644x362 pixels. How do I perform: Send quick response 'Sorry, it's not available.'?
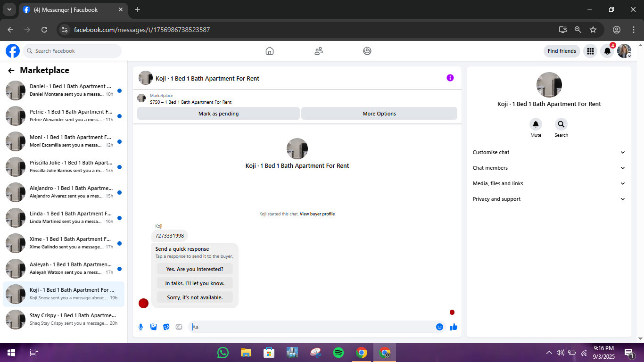(195, 297)
